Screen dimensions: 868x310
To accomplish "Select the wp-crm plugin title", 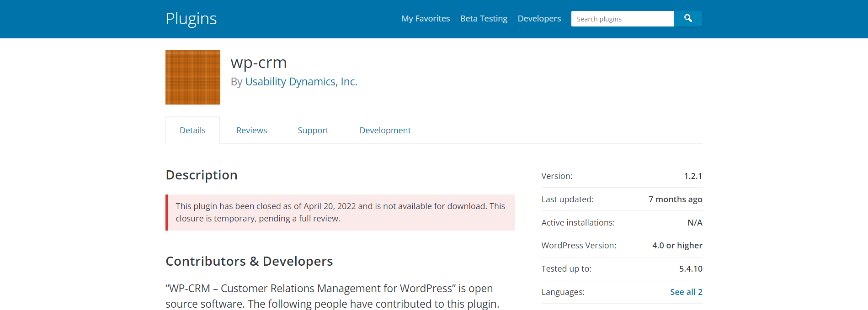I will (x=259, y=63).
